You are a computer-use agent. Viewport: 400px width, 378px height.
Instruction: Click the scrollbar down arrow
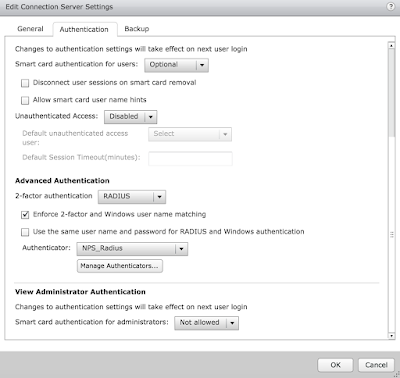(392, 335)
